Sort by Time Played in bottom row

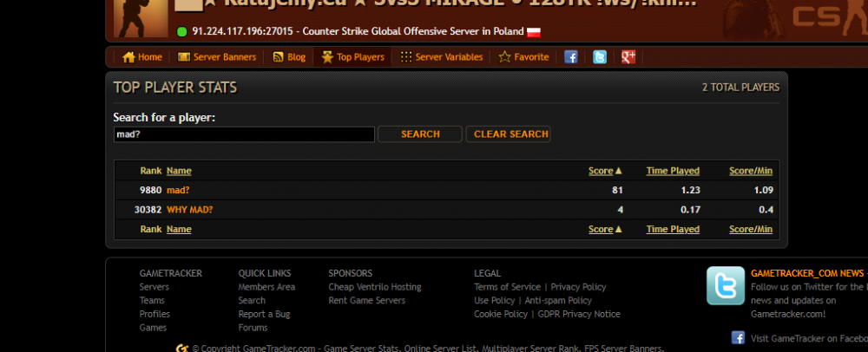[673, 230]
